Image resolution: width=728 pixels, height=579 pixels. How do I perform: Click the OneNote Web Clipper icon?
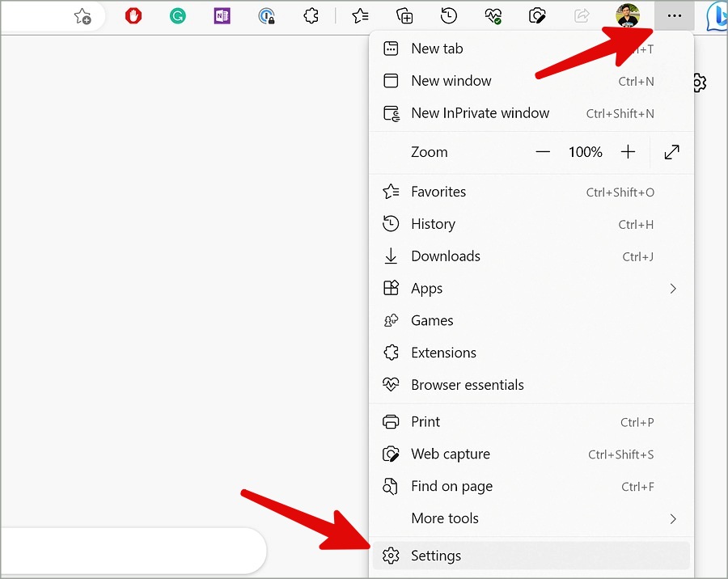pos(222,16)
